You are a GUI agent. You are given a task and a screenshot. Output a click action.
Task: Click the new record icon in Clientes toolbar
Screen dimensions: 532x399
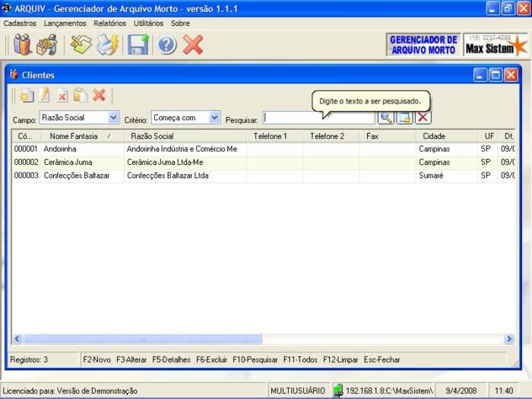(x=27, y=95)
